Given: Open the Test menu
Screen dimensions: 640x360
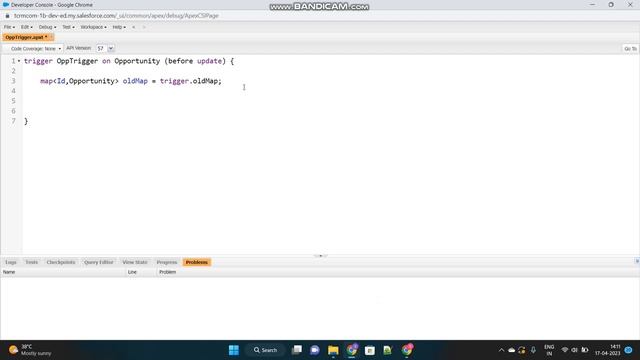Looking at the screenshot, I should click(x=68, y=27).
